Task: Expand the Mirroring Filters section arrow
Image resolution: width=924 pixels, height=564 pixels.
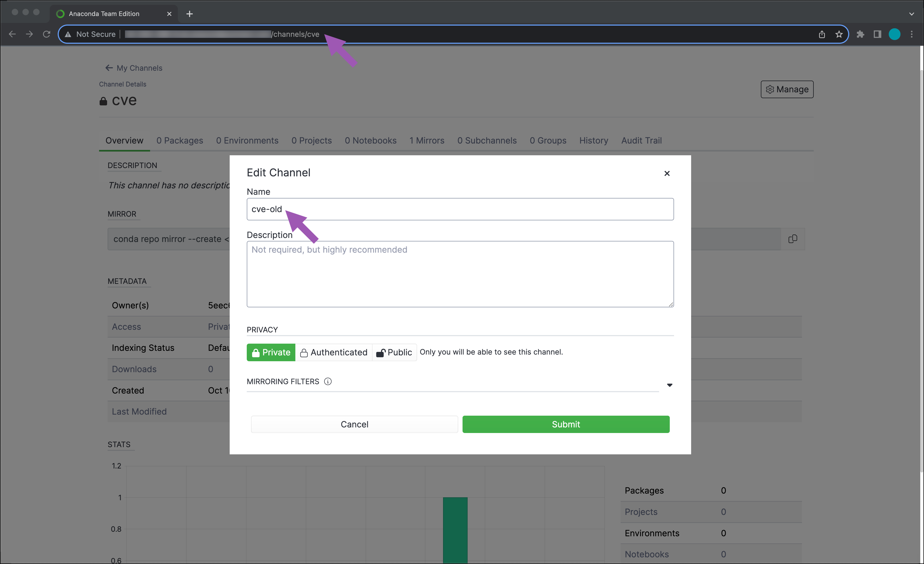Action: point(669,385)
